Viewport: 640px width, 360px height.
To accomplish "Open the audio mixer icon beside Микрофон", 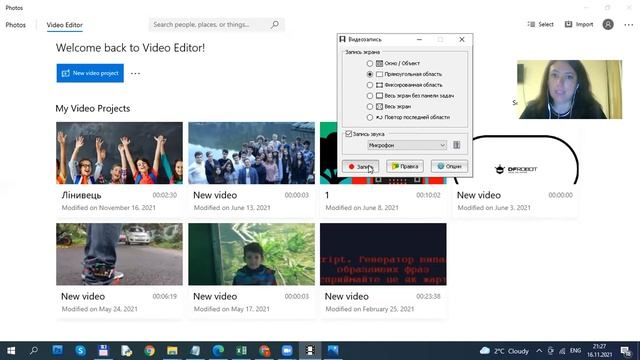I will click(x=457, y=145).
